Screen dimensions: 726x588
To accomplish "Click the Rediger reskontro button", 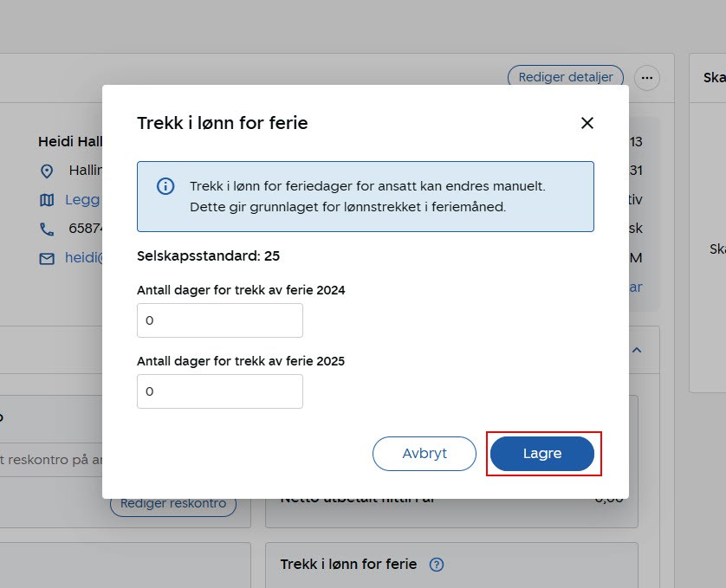I will (x=173, y=504).
